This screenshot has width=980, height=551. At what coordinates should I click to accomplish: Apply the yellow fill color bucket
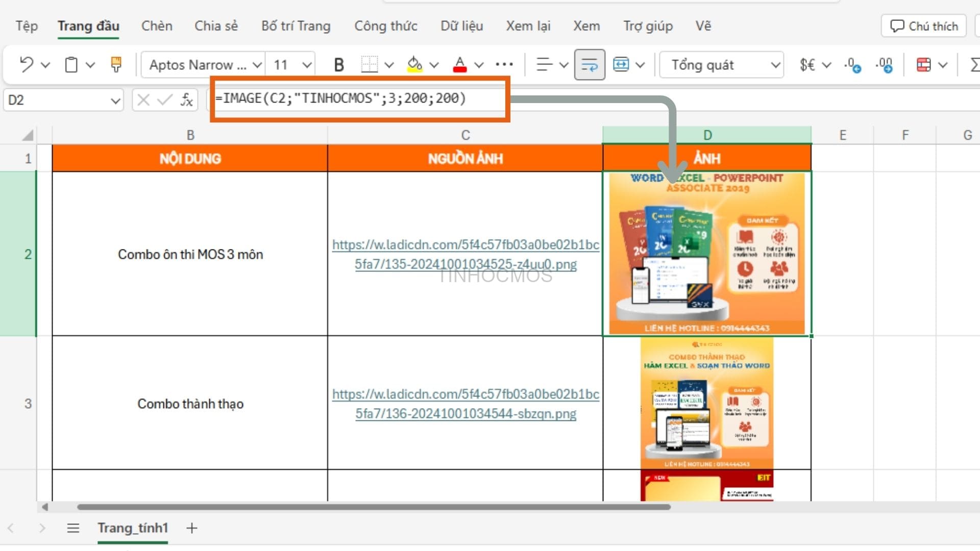point(414,65)
